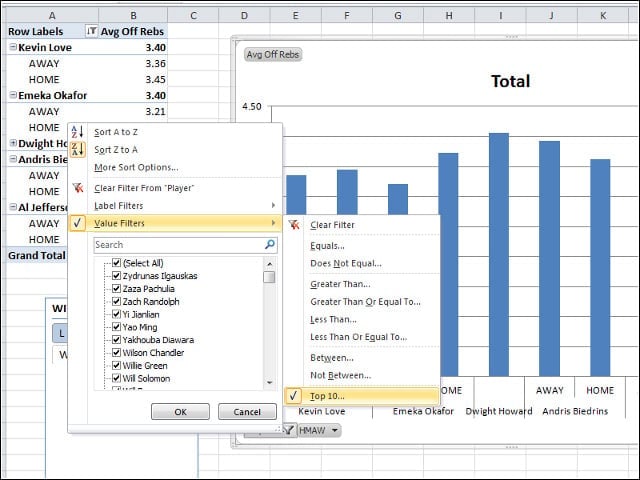The width and height of the screenshot is (640, 480).
Task: Uncheck Yi Jianlian checkbox
Action: pos(116,314)
